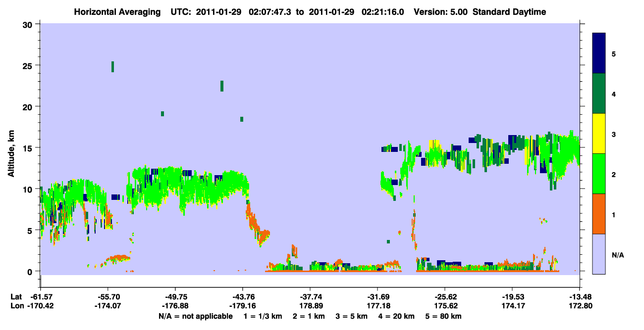Click longitude value 177.18
Image resolution: width=644 pixels, height=330 pixels.
pos(377,306)
